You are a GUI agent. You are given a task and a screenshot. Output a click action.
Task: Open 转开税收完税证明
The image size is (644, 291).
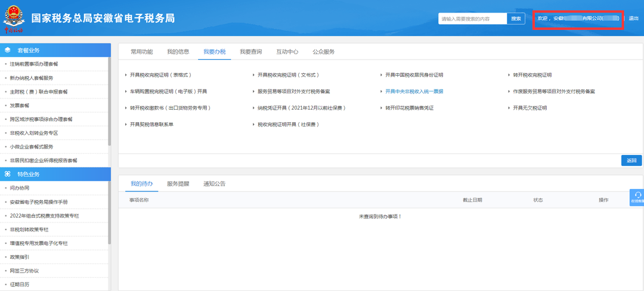click(x=532, y=75)
